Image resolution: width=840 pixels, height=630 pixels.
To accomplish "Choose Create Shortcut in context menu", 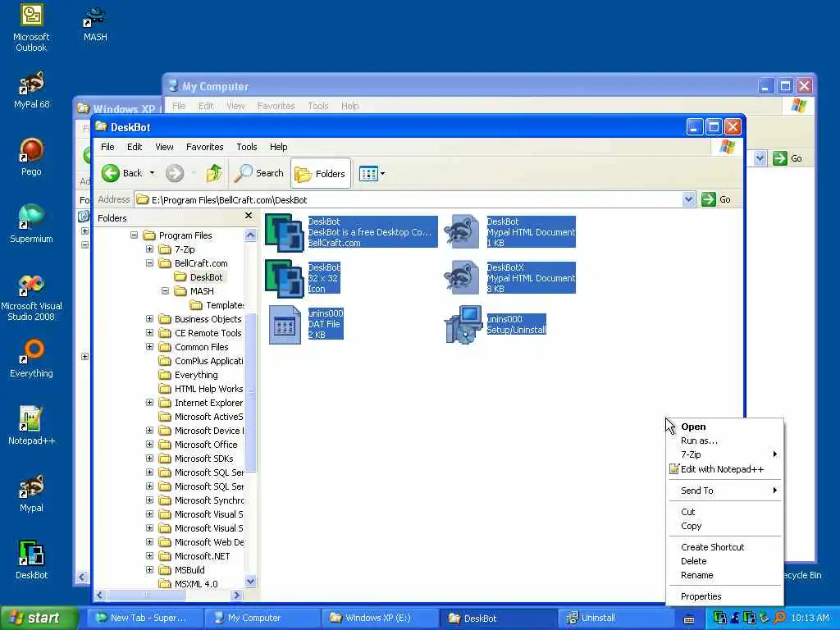I will click(724, 547).
